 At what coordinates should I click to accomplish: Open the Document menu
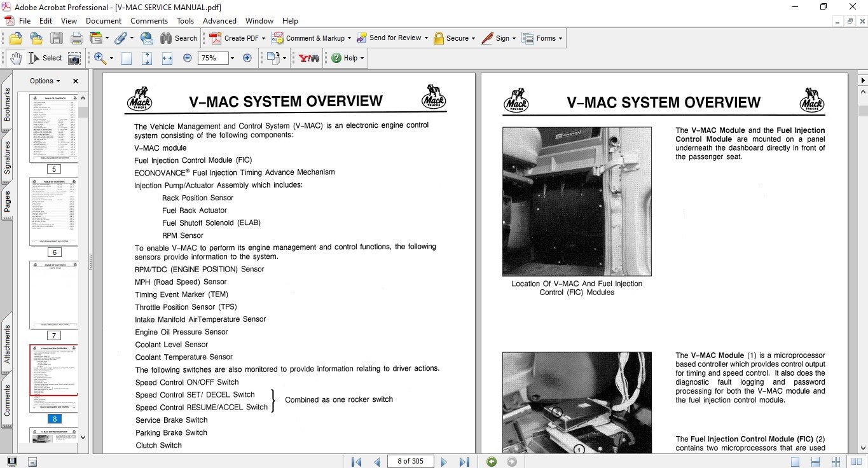coord(104,21)
